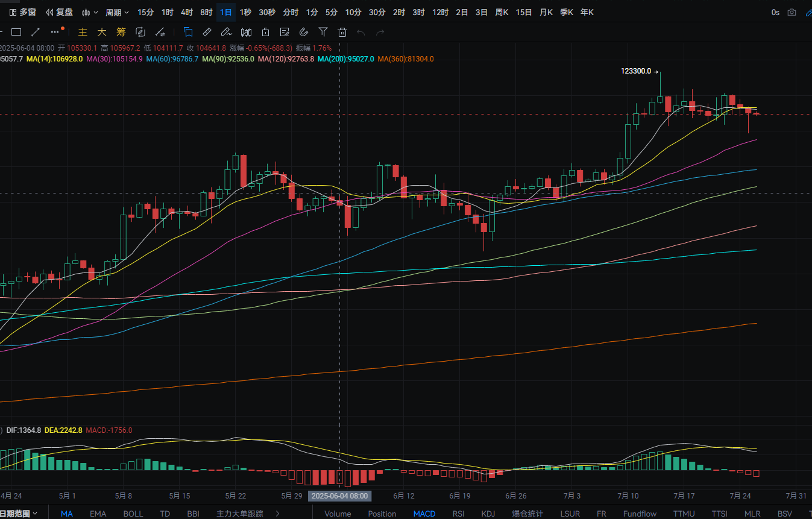The width and height of the screenshot is (812, 519).
Task: Select the 爆仓统计 liquidation sub-indicator
Action: (527, 514)
